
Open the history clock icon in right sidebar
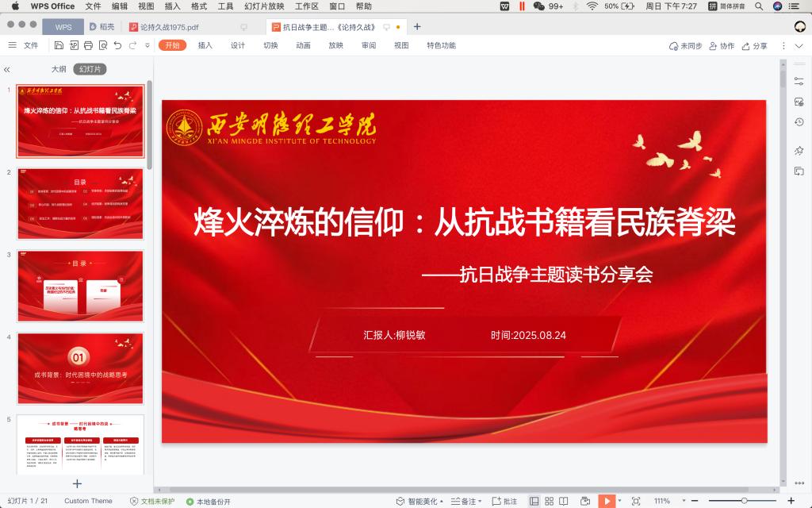click(x=799, y=121)
